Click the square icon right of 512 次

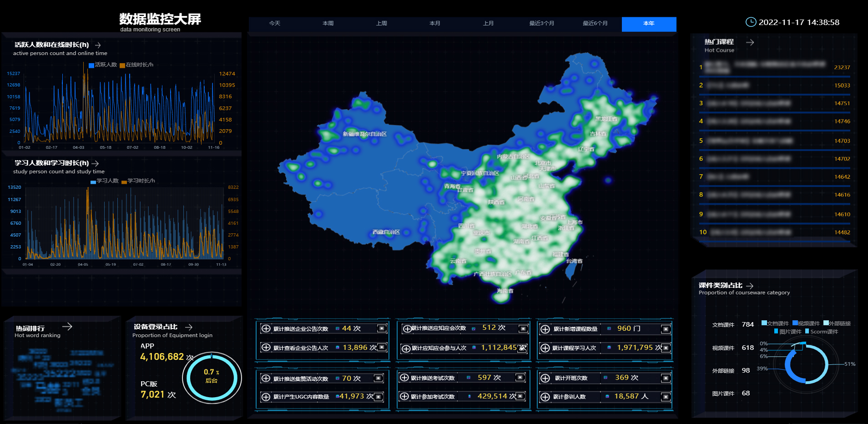[523, 328]
